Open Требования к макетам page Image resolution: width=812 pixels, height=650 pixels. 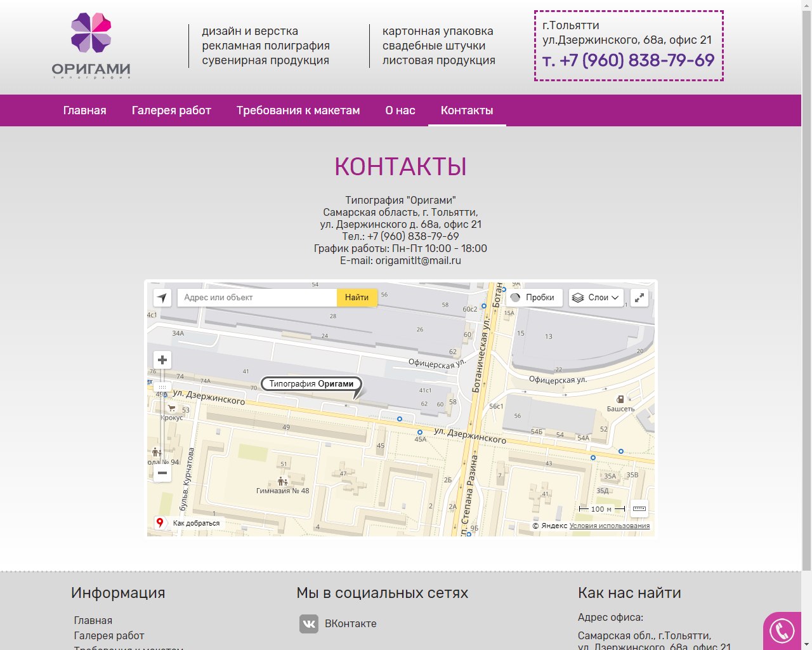[298, 110]
